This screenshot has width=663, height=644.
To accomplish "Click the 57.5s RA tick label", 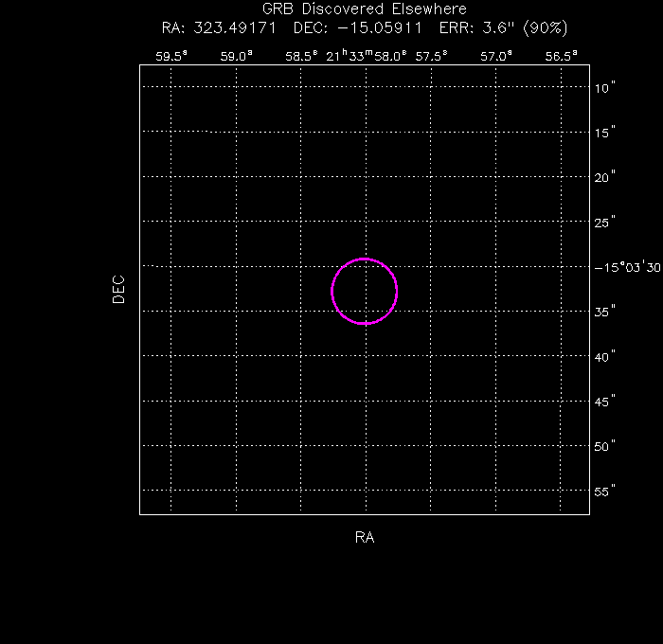I will coord(431,56).
